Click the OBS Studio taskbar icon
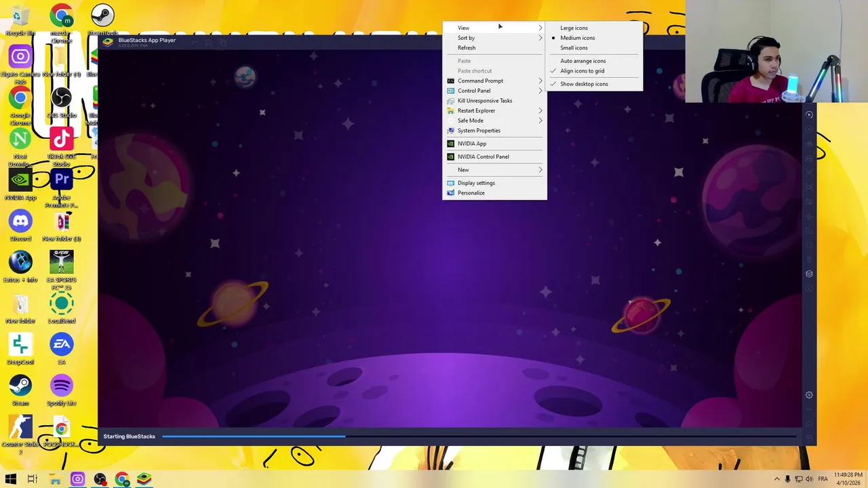 coord(100,479)
